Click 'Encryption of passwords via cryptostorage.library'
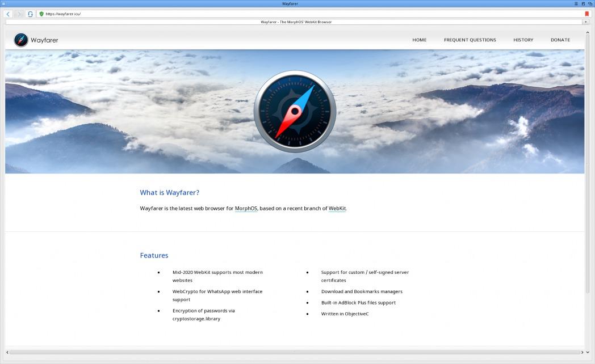 pyautogui.click(x=204, y=315)
